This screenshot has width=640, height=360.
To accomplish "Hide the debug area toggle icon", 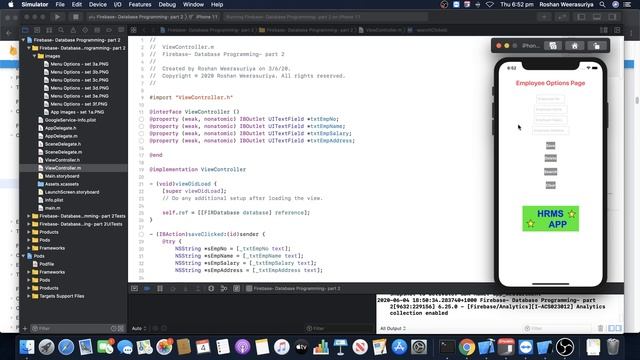I will [134, 289].
